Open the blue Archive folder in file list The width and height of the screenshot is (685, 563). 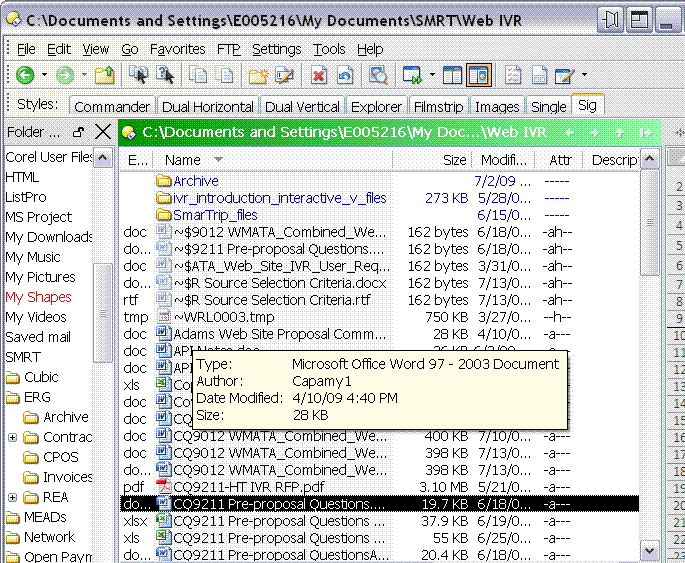(x=195, y=181)
